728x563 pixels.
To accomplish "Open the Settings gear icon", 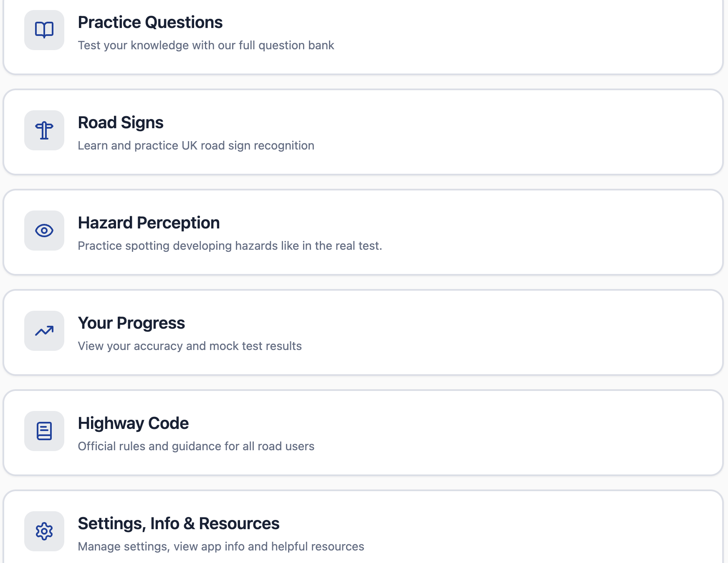I will pos(44,531).
